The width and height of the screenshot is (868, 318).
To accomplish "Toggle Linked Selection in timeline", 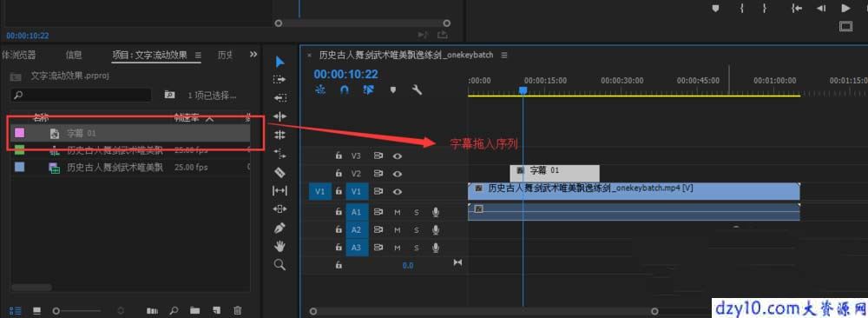I will coord(369,89).
